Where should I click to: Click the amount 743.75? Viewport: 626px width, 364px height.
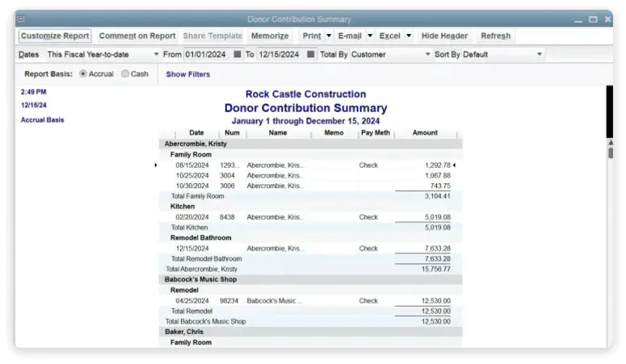coord(440,186)
